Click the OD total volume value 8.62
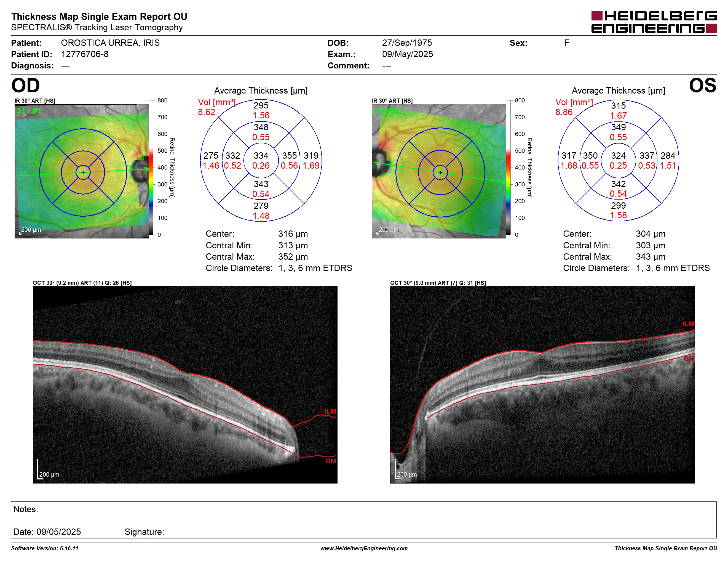The height and width of the screenshot is (563, 728). [207, 112]
